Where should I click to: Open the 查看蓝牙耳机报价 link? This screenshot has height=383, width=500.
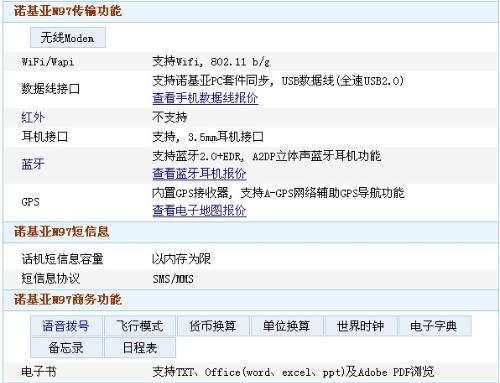199,174
